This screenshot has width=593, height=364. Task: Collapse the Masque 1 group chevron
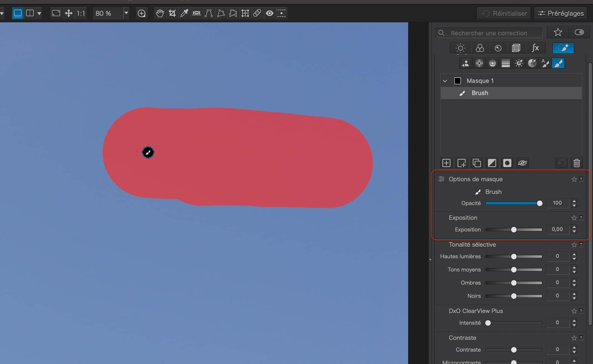[445, 81]
